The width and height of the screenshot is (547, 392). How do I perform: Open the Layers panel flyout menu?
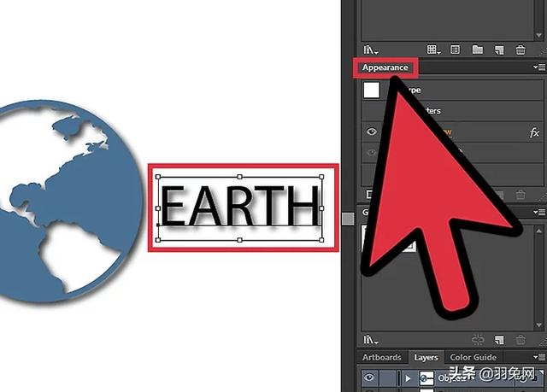(x=539, y=357)
